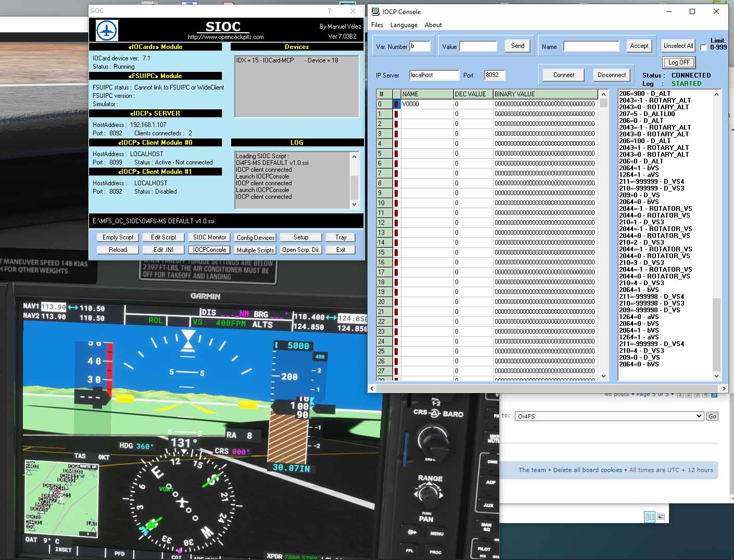This screenshot has width=734, height=560.
Task: Click the Config Devices button
Action: point(256,237)
